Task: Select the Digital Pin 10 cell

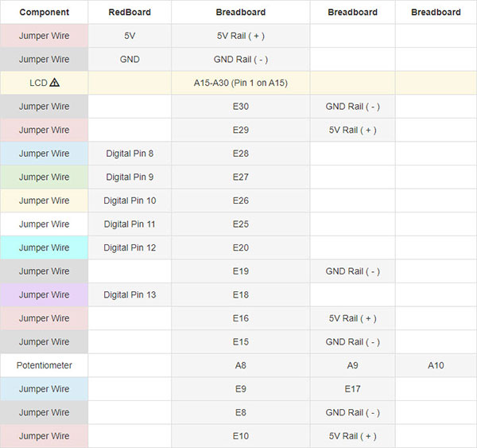Action: point(130,201)
